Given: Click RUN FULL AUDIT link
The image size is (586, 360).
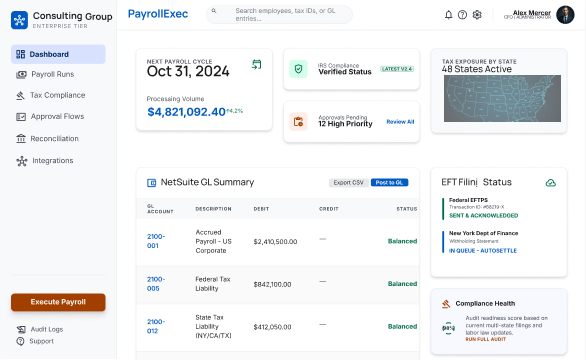Looking at the screenshot, I should pyautogui.click(x=485, y=339).
